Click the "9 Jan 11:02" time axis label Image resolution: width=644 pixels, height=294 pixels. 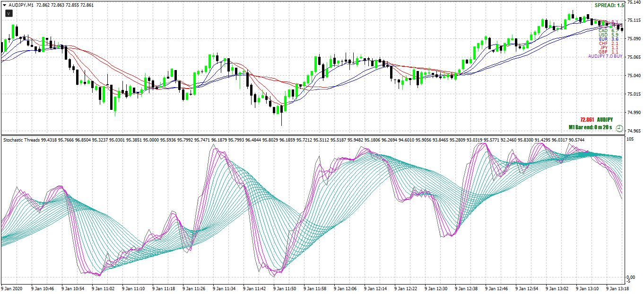[x=104, y=288]
